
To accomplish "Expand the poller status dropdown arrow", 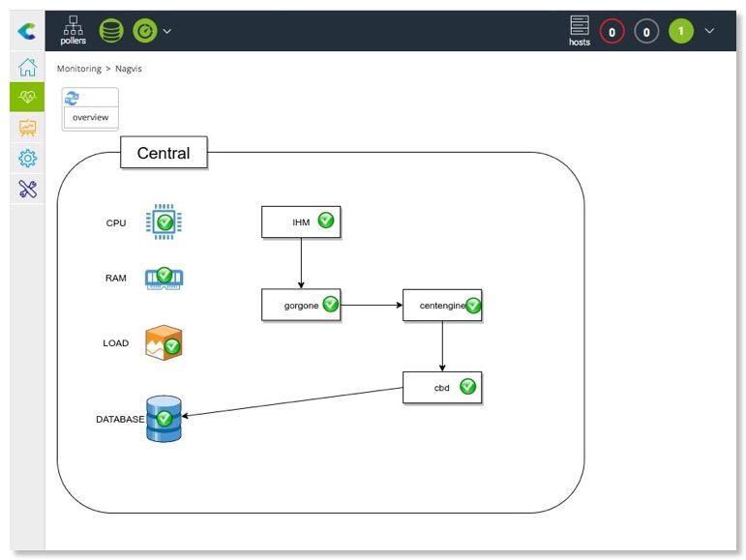I will click(x=167, y=31).
